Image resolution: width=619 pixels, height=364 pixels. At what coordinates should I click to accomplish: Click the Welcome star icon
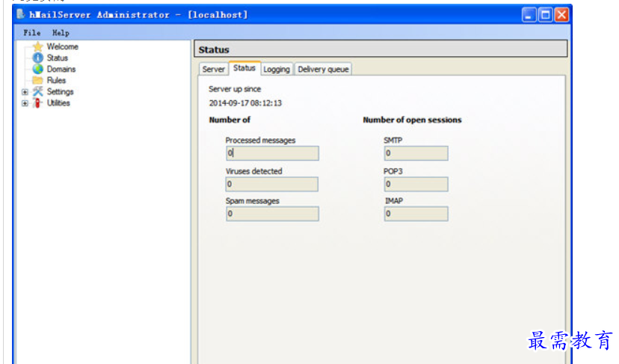(38, 46)
